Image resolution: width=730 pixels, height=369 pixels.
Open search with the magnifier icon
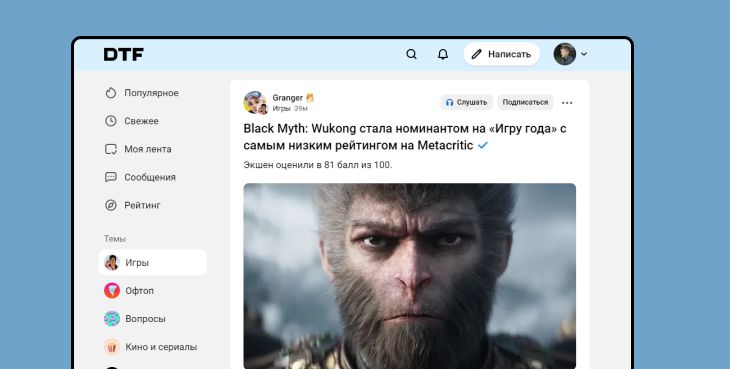click(x=412, y=54)
